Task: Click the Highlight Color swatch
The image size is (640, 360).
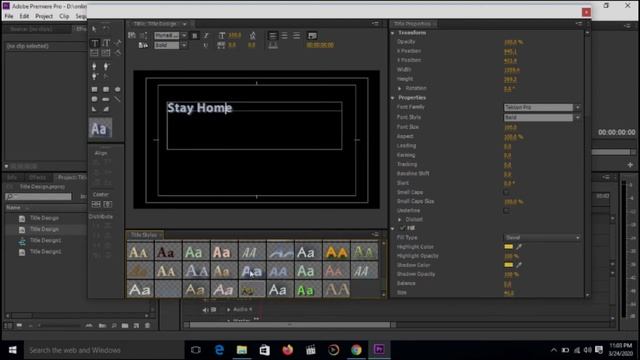Action: coord(509,247)
